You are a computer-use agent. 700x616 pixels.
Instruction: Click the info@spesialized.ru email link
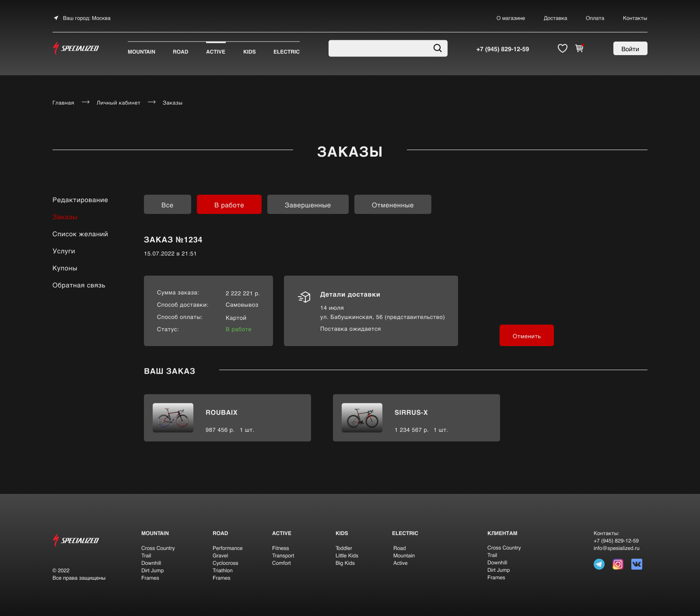coord(616,548)
